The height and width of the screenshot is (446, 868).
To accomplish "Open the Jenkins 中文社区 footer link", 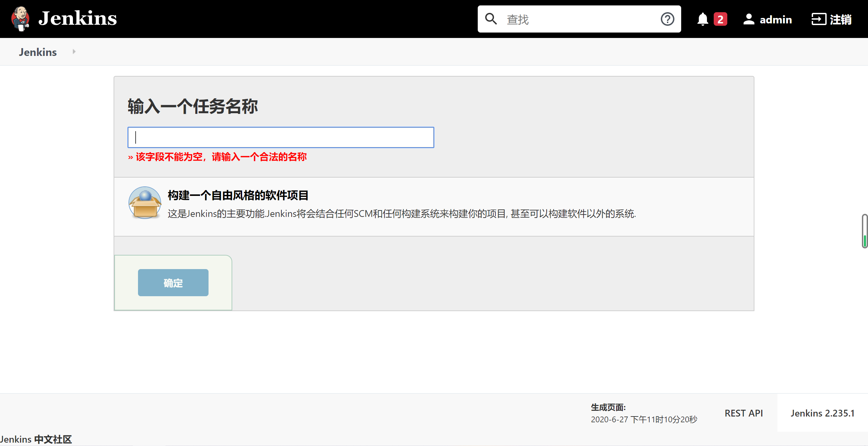I will [36, 439].
